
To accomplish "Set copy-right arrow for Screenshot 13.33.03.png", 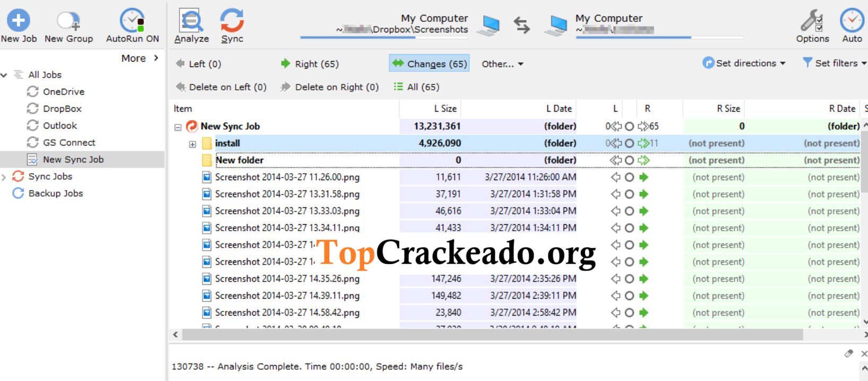I will [644, 211].
